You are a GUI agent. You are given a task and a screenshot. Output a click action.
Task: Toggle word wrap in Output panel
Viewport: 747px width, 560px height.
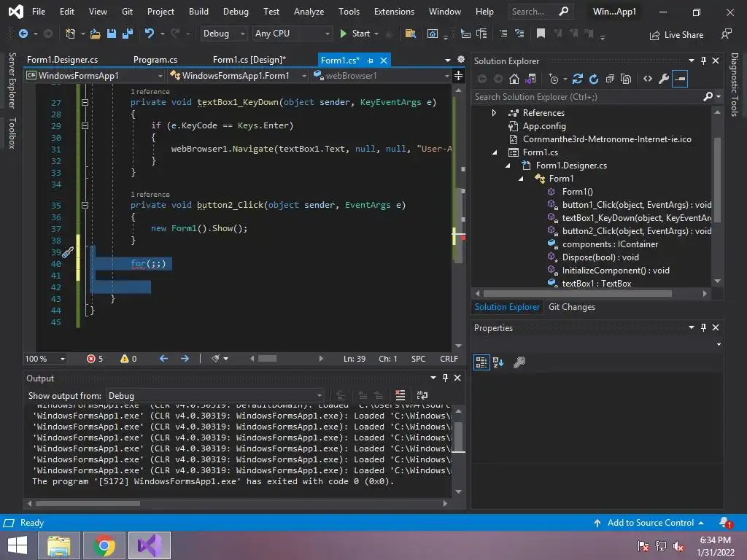[421, 395]
